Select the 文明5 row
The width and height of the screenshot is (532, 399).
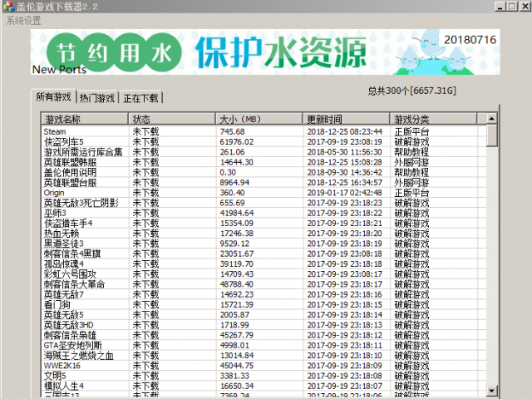pos(263,376)
